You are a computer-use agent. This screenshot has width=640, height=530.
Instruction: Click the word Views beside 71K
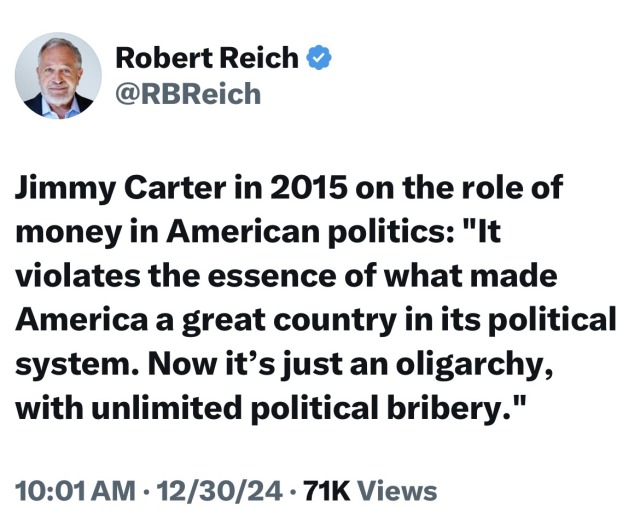pyautogui.click(x=397, y=491)
